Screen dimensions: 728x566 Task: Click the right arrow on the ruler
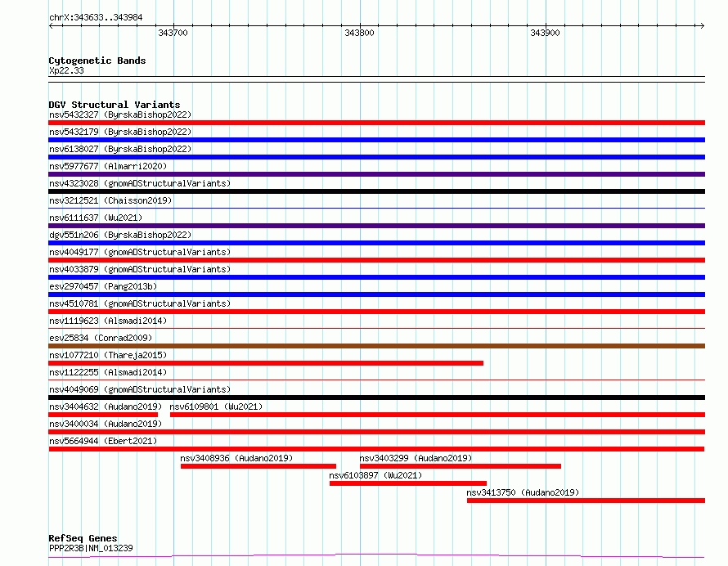point(703,26)
